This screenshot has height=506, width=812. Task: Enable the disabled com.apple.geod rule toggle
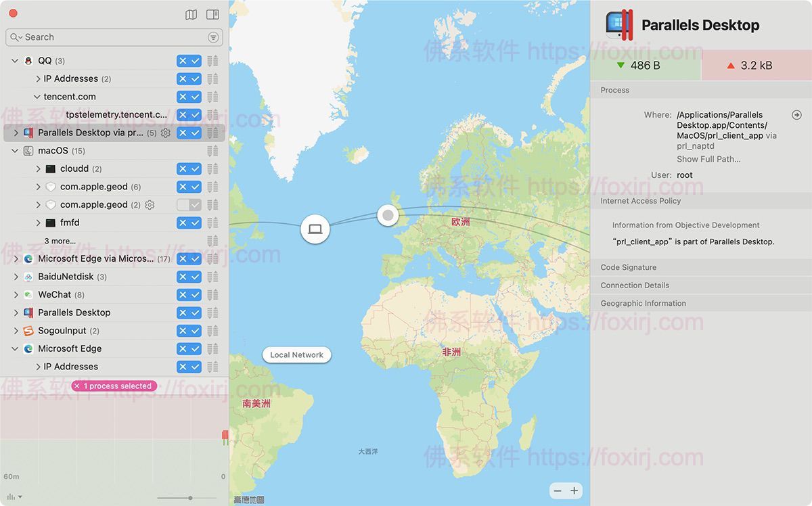click(x=189, y=205)
